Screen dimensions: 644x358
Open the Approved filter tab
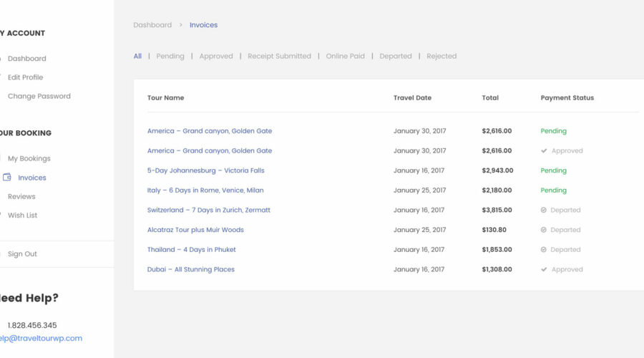(216, 57)
